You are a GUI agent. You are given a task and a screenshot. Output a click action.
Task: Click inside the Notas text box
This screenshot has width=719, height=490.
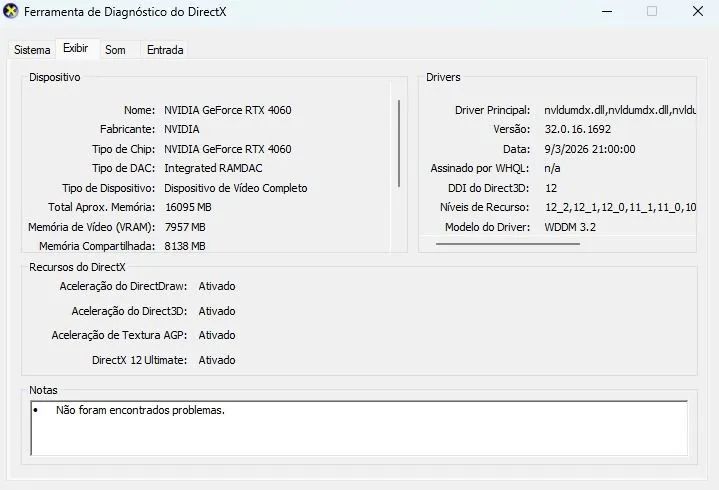point(359,428)
